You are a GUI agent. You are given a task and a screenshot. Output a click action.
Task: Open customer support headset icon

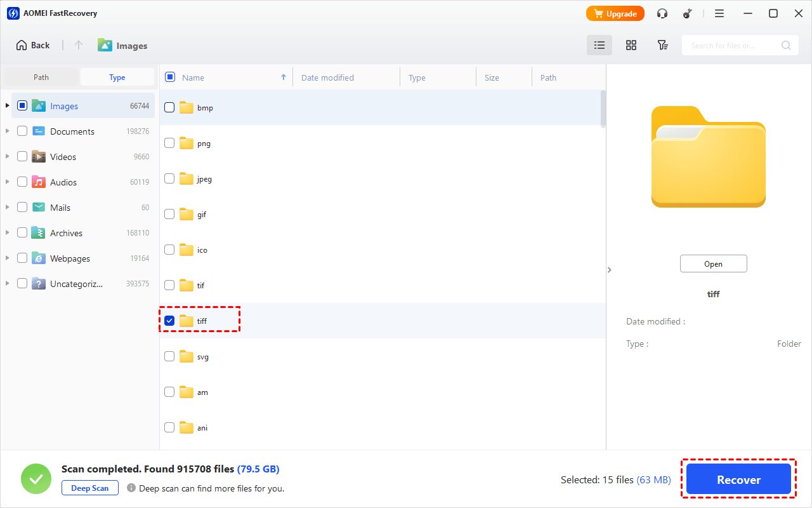pyautogui.click(x=662, y=13)
